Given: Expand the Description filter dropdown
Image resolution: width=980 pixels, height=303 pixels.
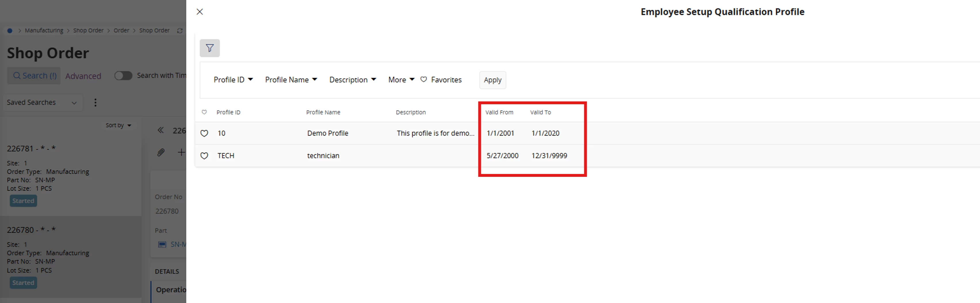Looking at the screenshot, I should (x=353, y=80).
